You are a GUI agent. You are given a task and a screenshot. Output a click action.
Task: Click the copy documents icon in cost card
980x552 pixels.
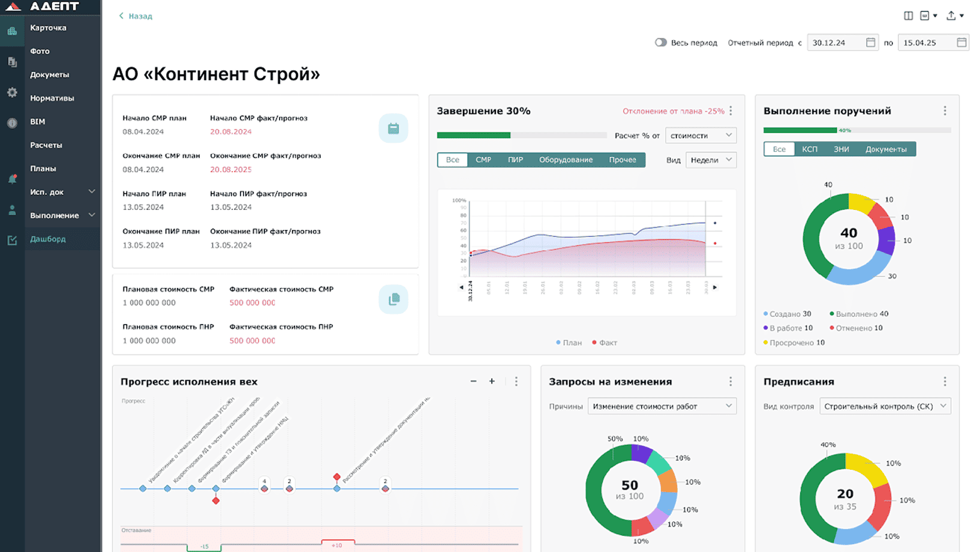click(393, 299)
